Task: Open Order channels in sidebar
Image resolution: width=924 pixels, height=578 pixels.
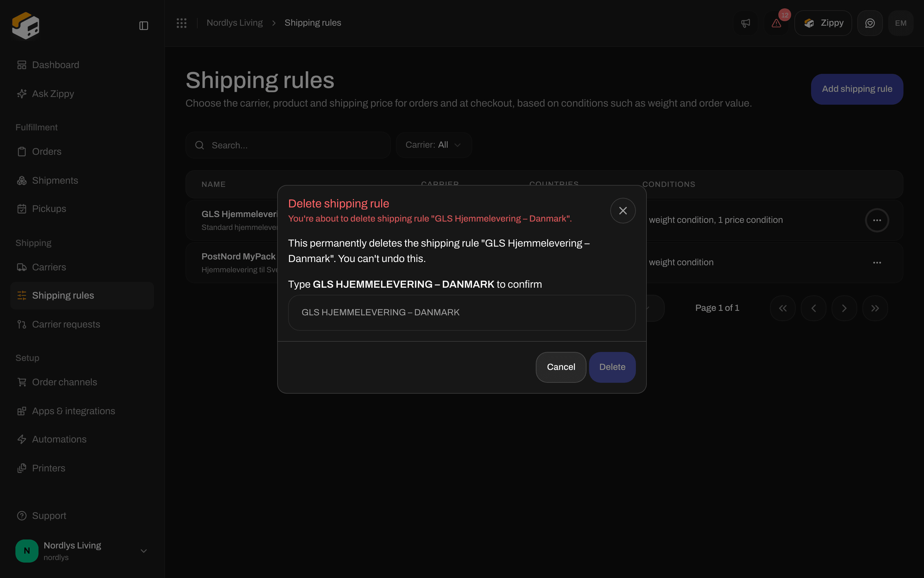Action: click(x=82, y=382)
